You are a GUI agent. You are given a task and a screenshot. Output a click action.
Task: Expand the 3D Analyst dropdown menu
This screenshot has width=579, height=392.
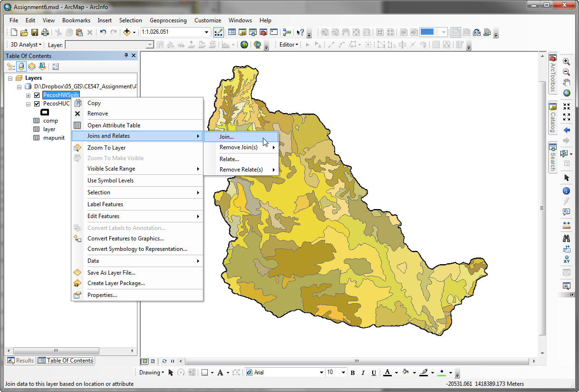click(x=26, y=45)
